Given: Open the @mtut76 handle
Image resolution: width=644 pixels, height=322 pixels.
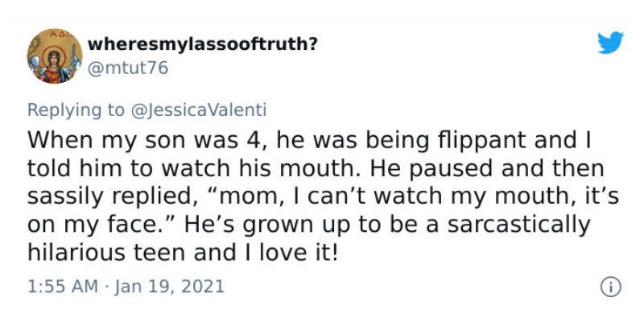Looking at the screenshot, I should 128,68.
